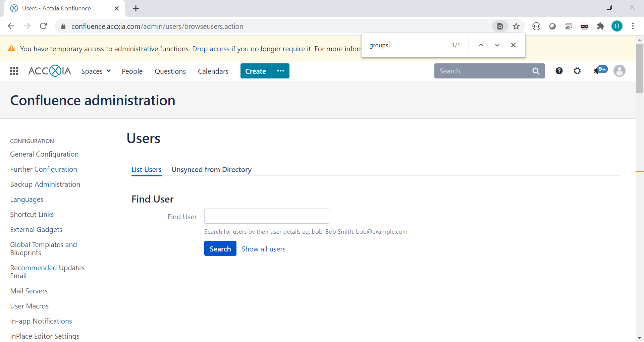Open Backup Administration in sidebar
The image size is (644, 342).
[45, 184]
